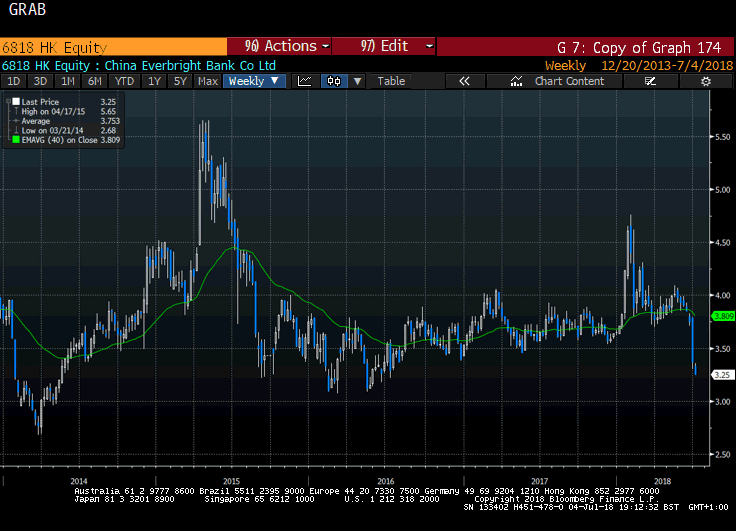Screen dimensions: 736x531
Task: Select the 1D time range
Action: click(x=14, y=81)
